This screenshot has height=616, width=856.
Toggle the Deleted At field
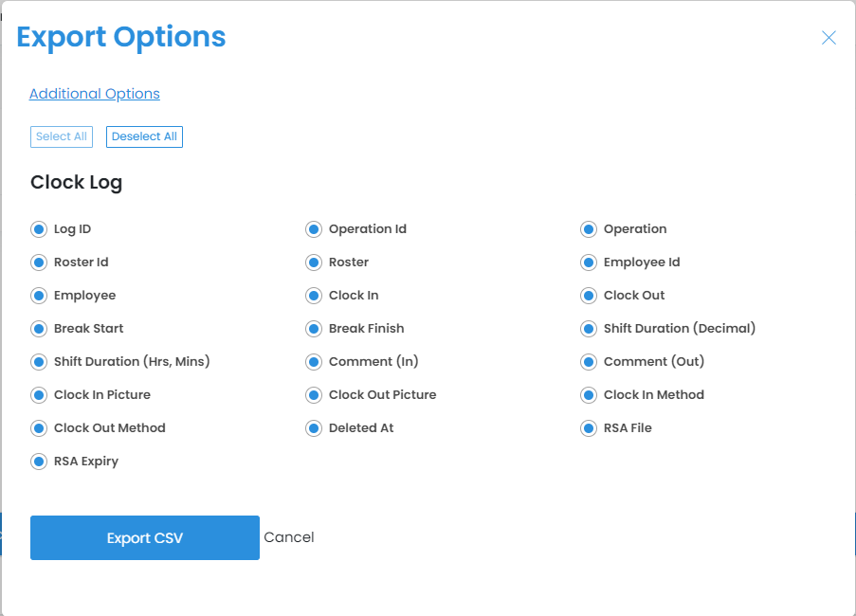314,428
